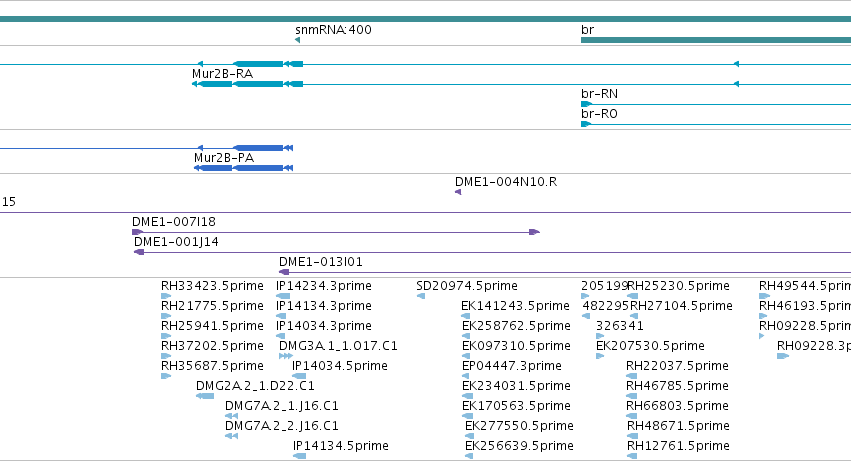Viewport: 851px width, 461px height.
Task: Click the Mur2B-RA transcript label
Action: [x=223, y=74]
